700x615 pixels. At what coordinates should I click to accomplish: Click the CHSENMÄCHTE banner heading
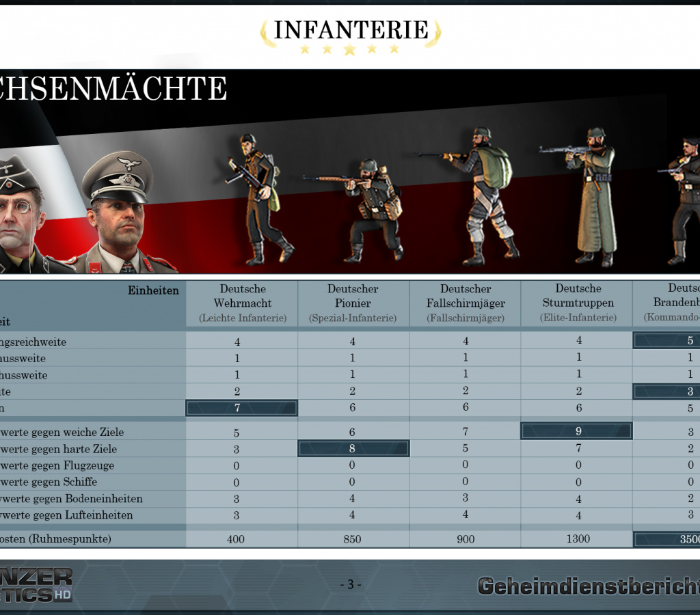pos(113,88)
